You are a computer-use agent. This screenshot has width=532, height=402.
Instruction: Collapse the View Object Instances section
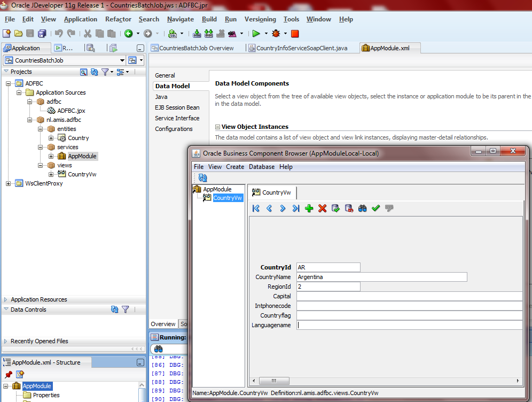click(x=218, y=127)
